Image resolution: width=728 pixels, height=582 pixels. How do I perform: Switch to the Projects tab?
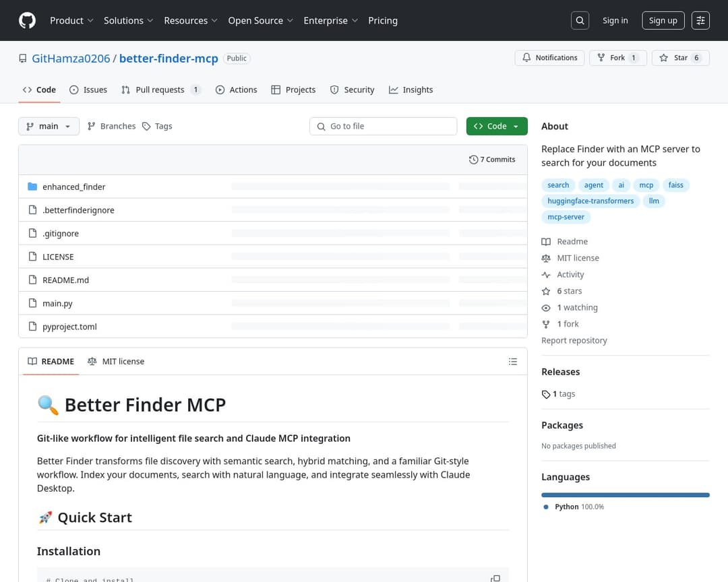click(293, 90)
